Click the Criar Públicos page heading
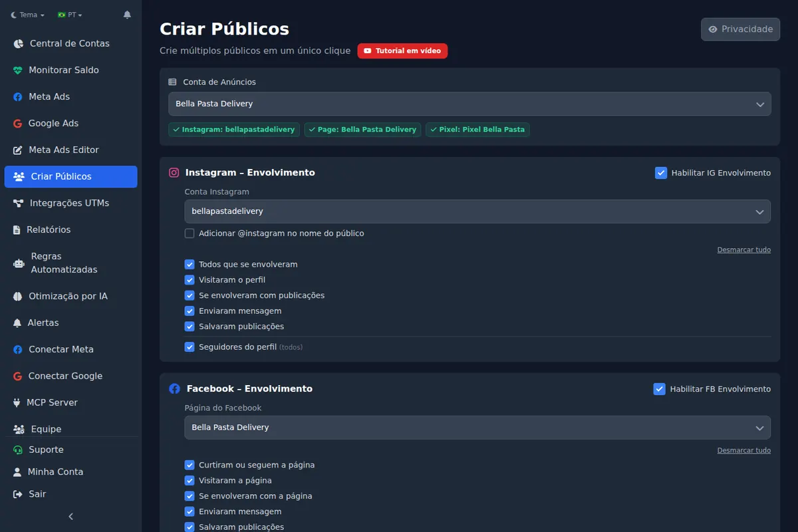 point(224,29)
